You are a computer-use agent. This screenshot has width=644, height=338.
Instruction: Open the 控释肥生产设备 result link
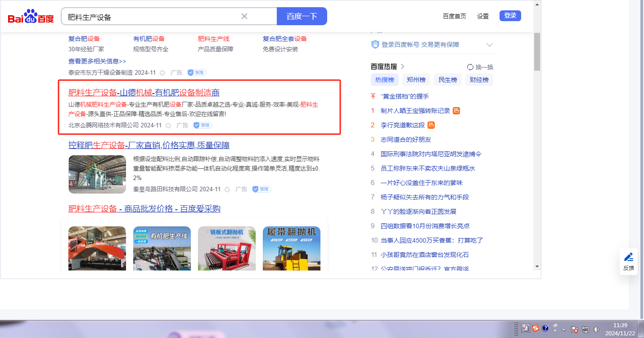(x=149, y=145)
